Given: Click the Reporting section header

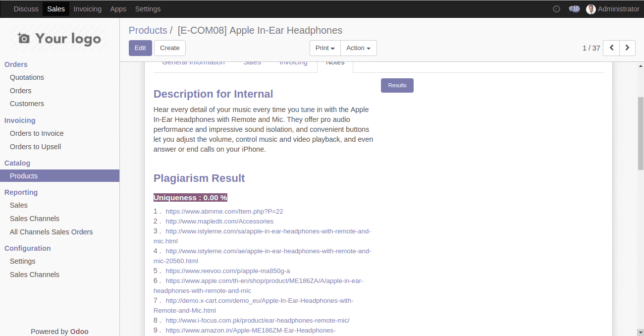Looking at the screenshot, I should pos(21,192).
